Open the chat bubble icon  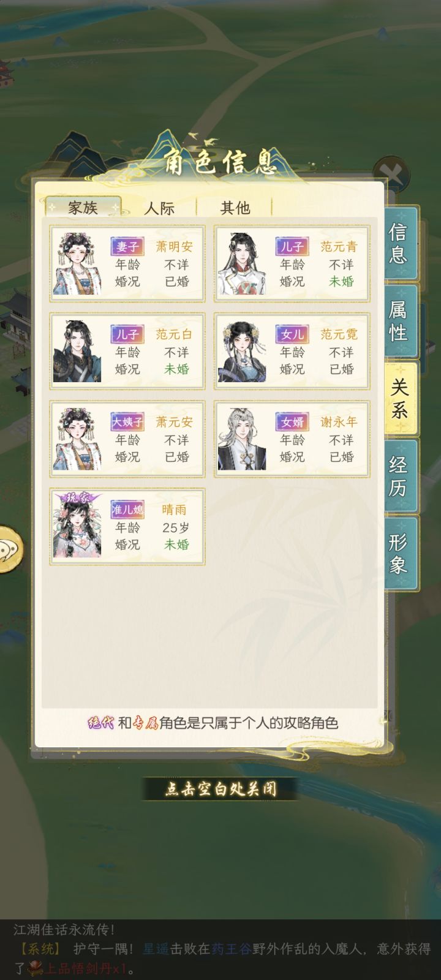point(9,550)
